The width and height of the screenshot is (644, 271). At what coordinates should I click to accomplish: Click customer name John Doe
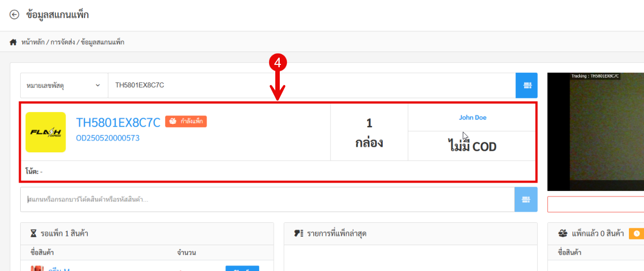click(x=473, y=117)
